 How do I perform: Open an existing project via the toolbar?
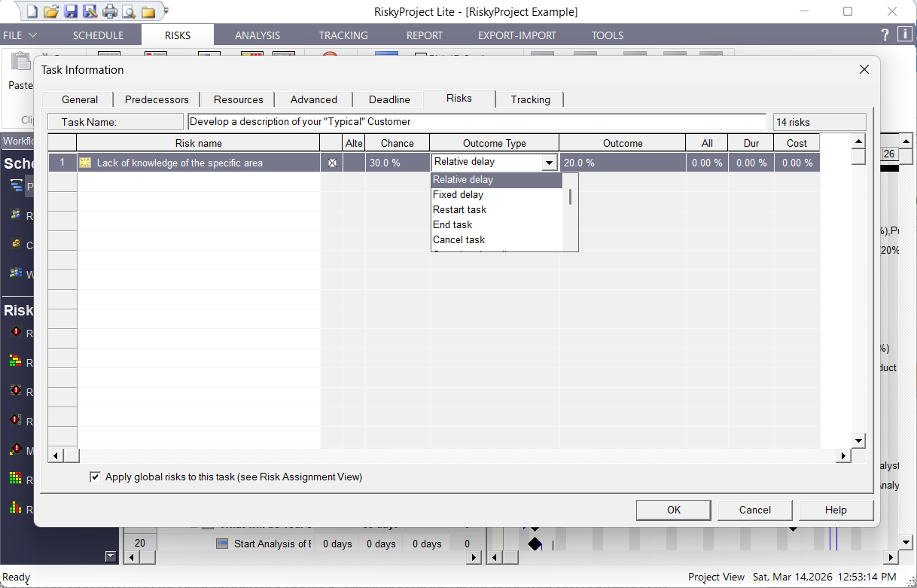tap(51, 11)
